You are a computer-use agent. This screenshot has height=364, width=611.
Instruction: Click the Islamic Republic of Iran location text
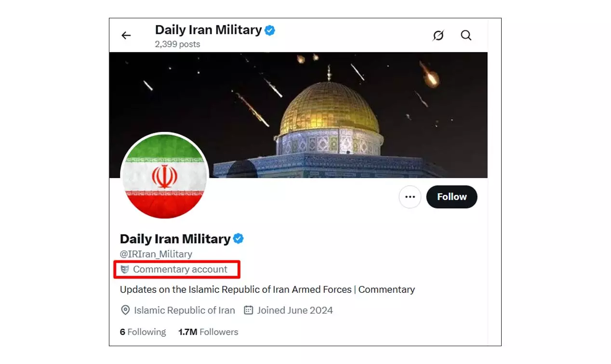[185, 310]
